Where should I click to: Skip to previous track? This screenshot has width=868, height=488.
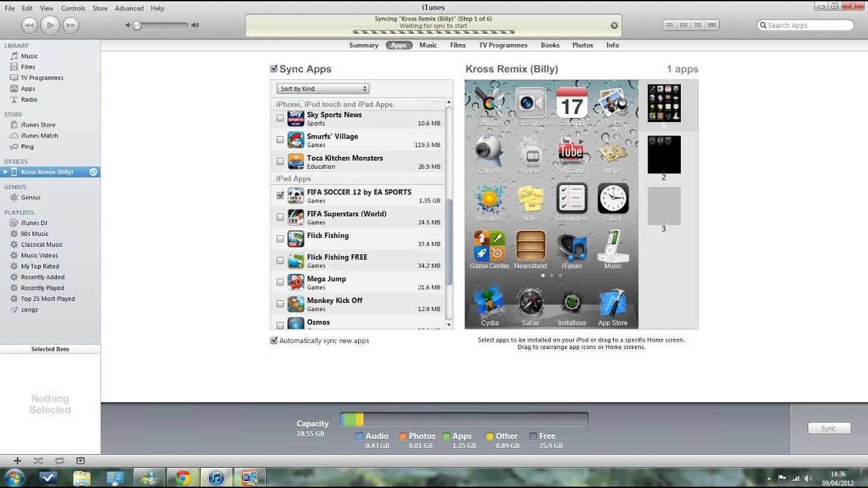29,26
